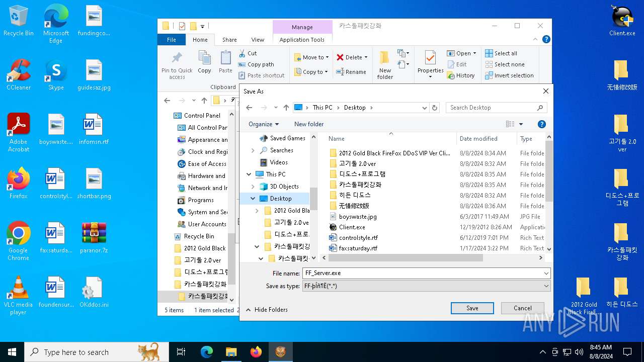Switch to Share tab in Explorer
Image resolution: width=644 pixels, height=362 pixels.
[229, 40]
